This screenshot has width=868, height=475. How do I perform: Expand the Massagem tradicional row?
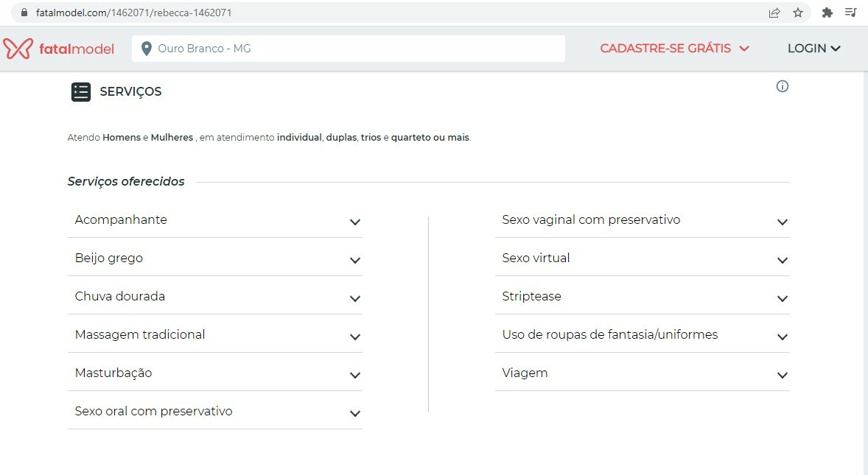coord(214,334)
